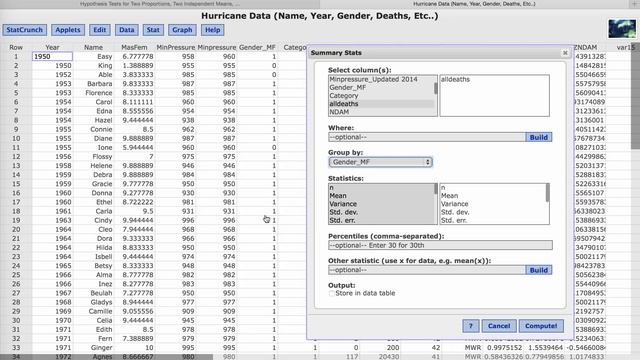The height and width of the screenshot is (360, 640).
Task: Click into the Where optional input field
Action: (427, 137)
